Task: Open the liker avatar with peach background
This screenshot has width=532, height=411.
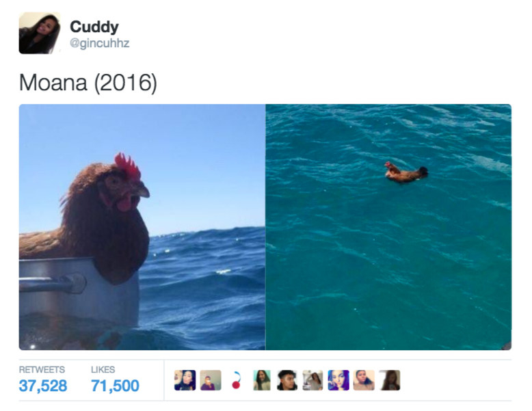Action: click(364, 380)
